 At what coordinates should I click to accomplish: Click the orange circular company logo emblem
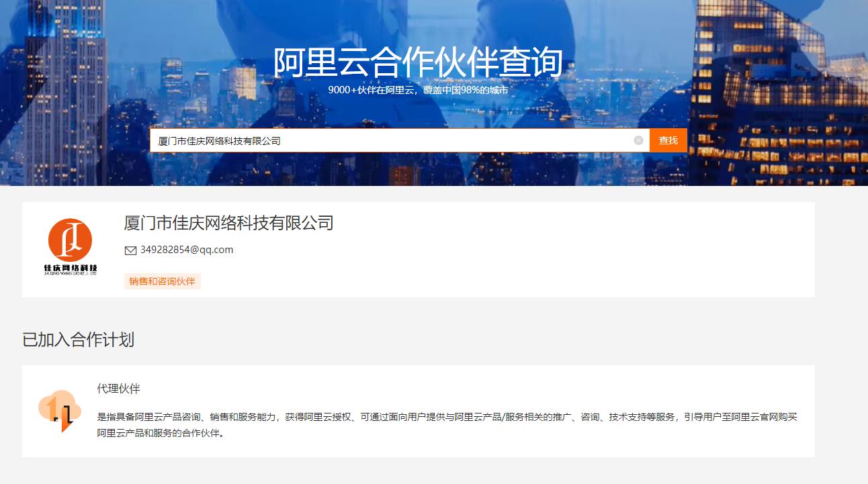tap(70, 240)
